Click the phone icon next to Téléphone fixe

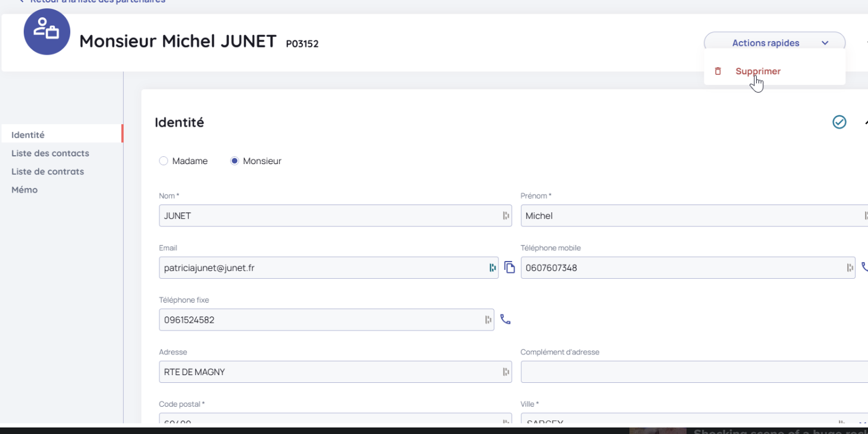point(505,319)
